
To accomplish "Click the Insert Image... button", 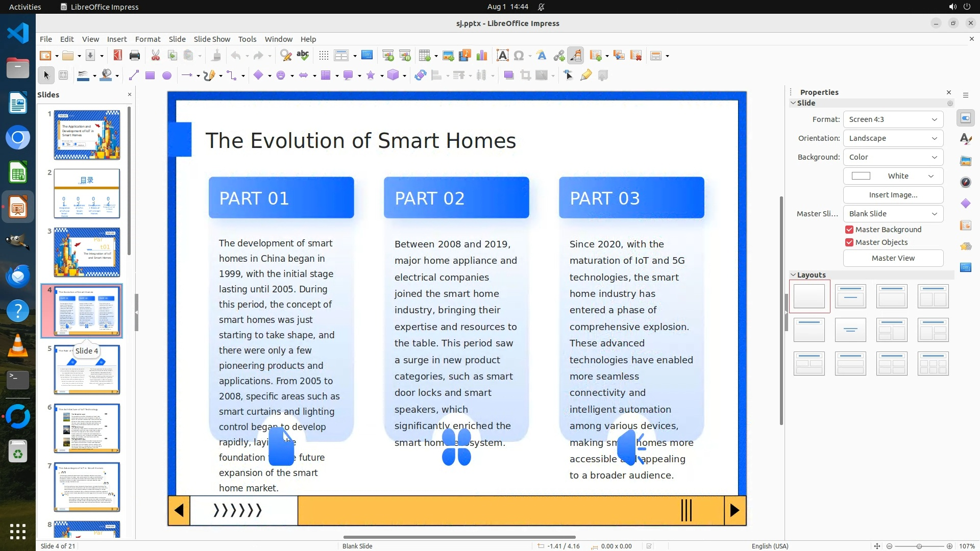I will tap(893, 195).
